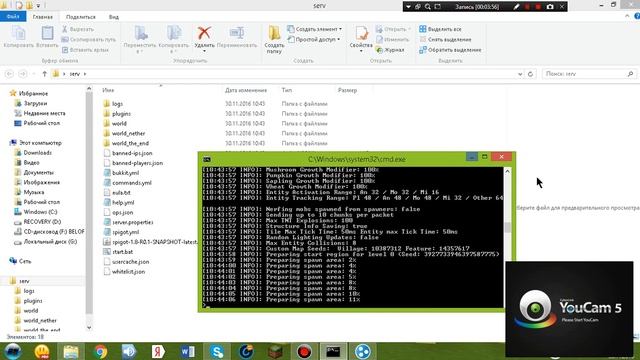Select Загрузки under Избранное

click(35, 104)
